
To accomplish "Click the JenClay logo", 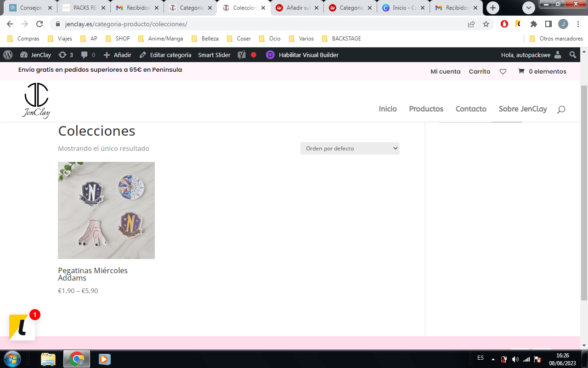I will coord(36,101).
